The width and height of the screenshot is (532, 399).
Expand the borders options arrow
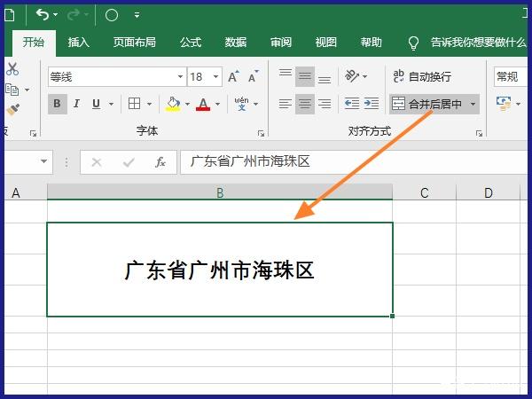[149, 104]
